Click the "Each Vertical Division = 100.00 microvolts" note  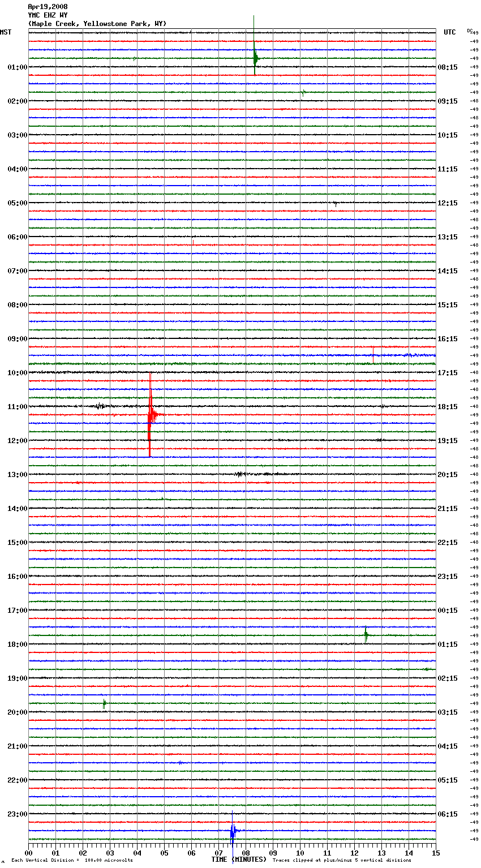[72, 861]
